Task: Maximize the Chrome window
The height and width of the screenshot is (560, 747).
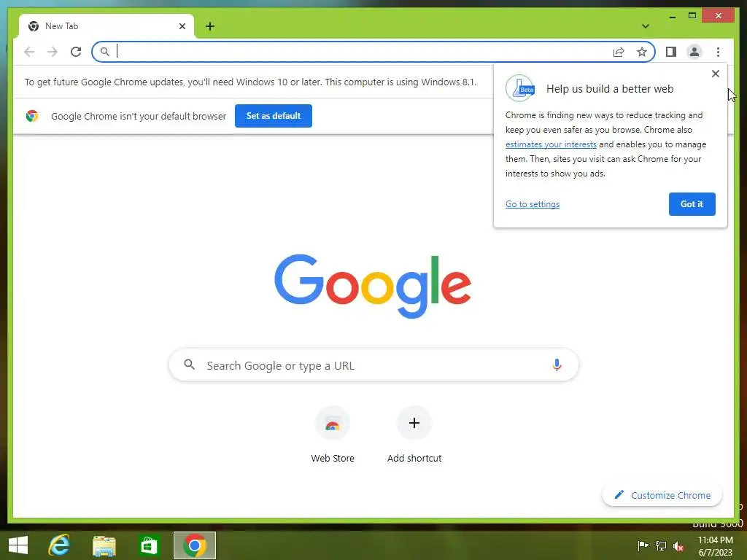Action: pos(692,16)
